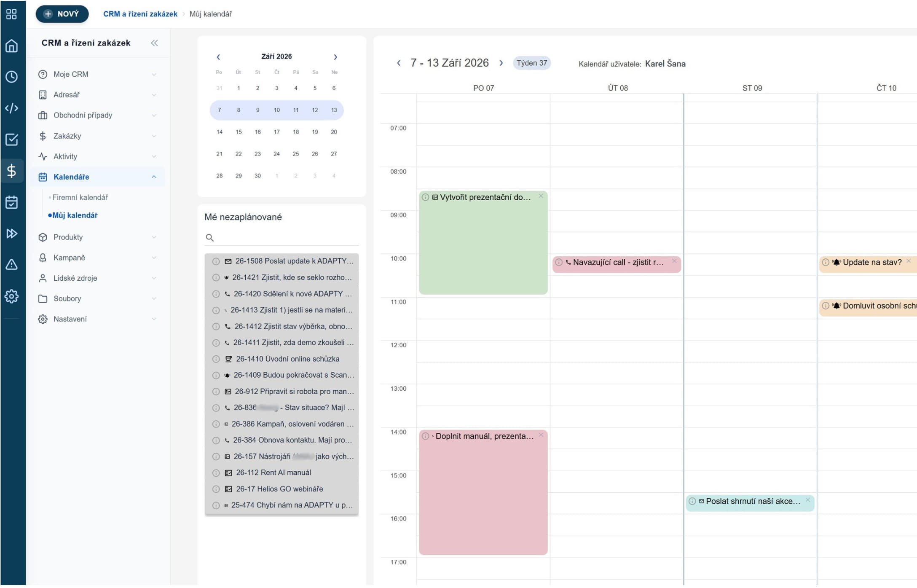Open the clock icon in left rail
Viewport: 917px width, 588px height.
(11, 77)
